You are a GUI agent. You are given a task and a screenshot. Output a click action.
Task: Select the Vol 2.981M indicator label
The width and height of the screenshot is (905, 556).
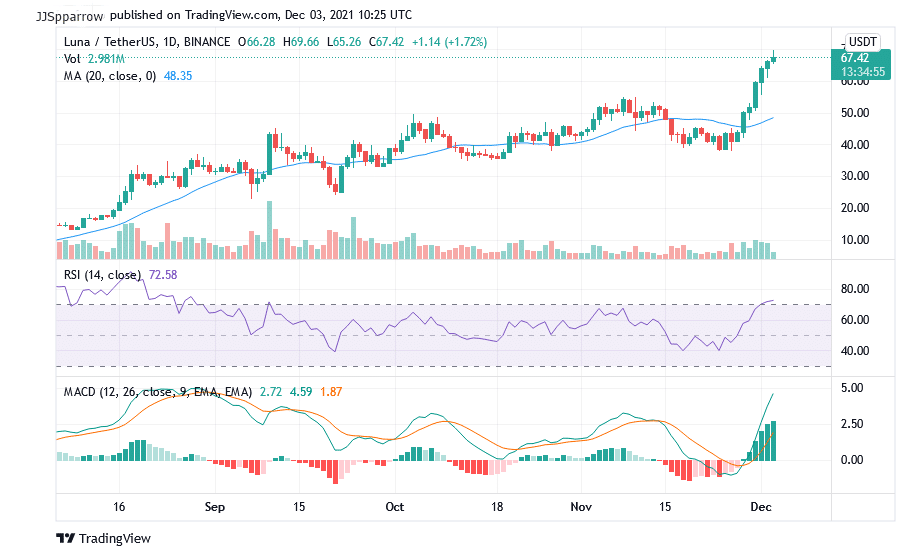[x=94, y=59]
